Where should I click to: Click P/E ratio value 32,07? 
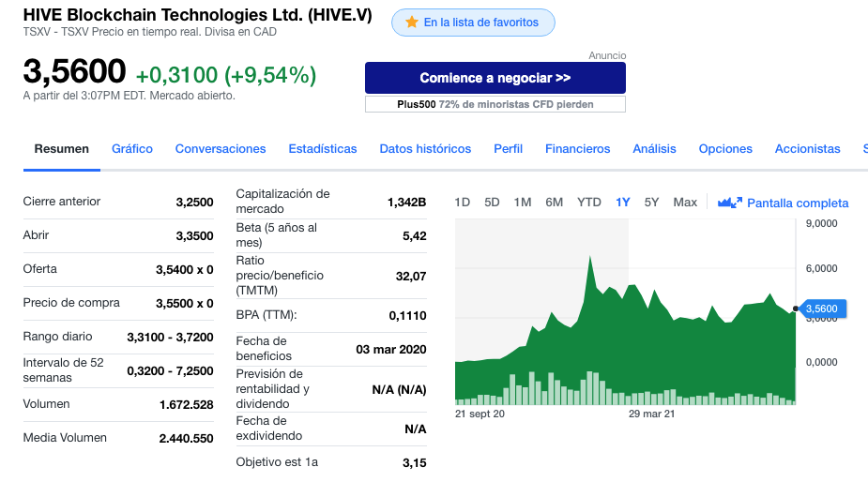pyautogui.click(x=411, y=277)
